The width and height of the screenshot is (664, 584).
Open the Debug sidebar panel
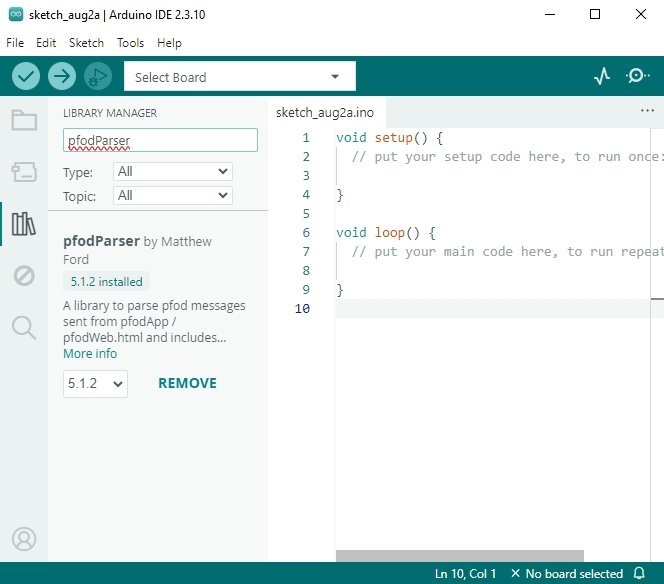click(24, 276)
